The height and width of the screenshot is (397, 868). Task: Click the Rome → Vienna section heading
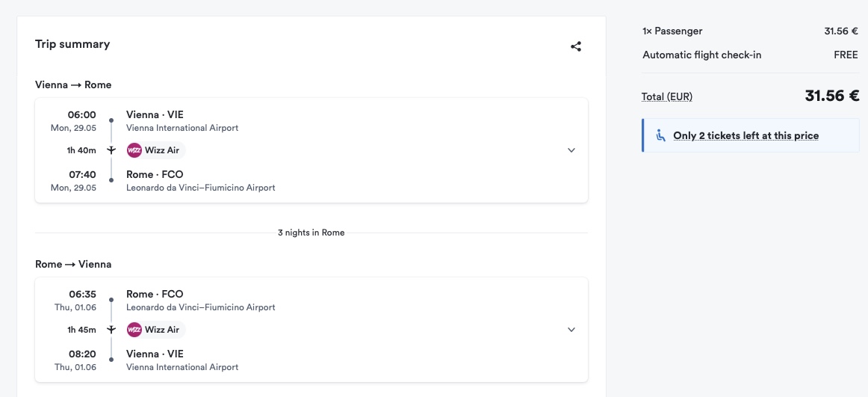73,264
